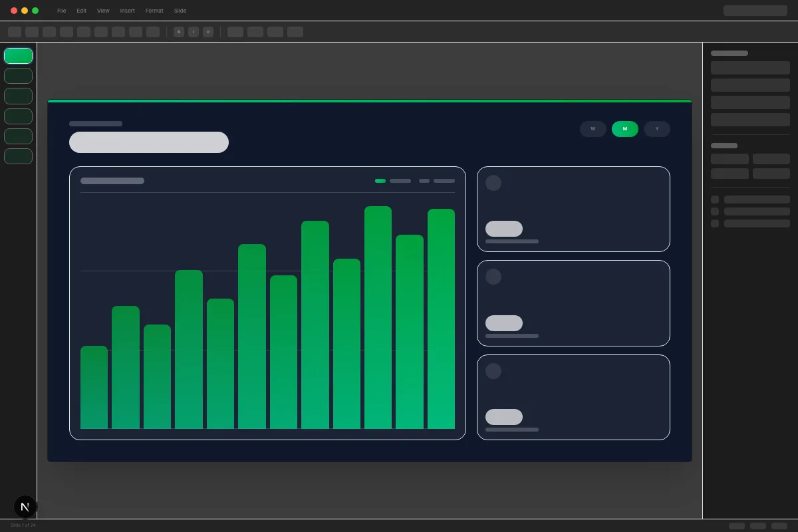Open the Insert menu
The image size is (798, 532).
pyautogui.click(x=127, y=11)
